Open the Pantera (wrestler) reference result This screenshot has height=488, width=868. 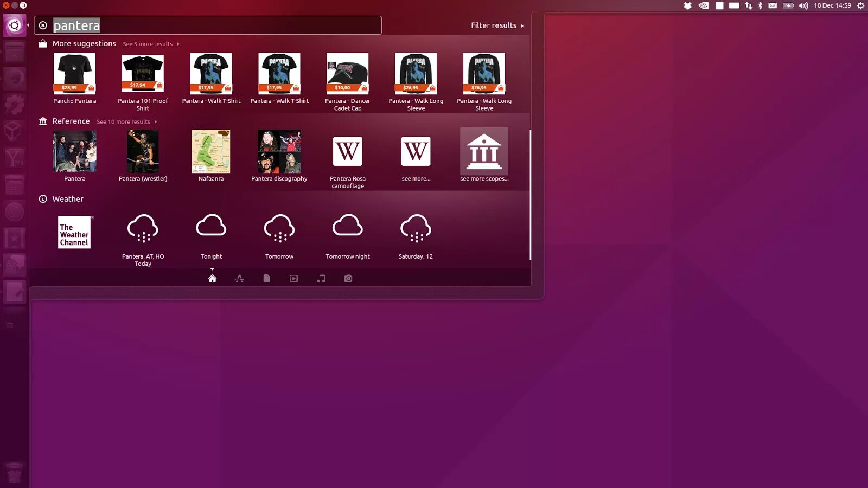coord(143,156)
